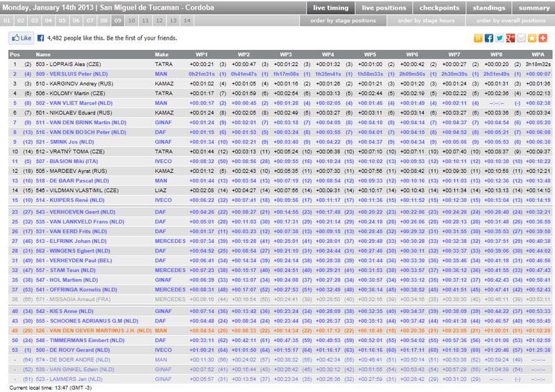Open competitor 543 - VERHOEVEN Geert (NLD)
This screenshot has width=555, height=392.
[76, 212]
